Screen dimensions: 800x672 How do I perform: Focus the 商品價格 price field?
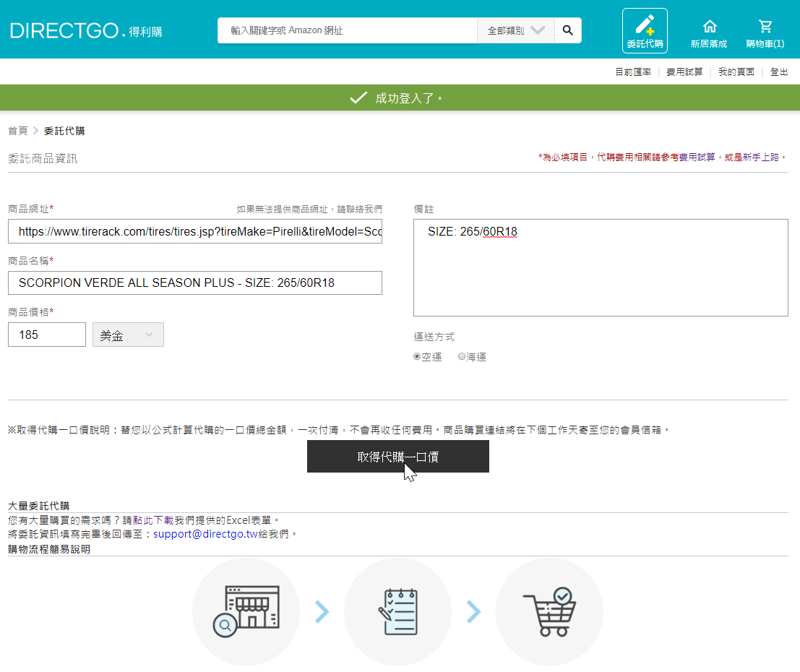pos(47,335)
